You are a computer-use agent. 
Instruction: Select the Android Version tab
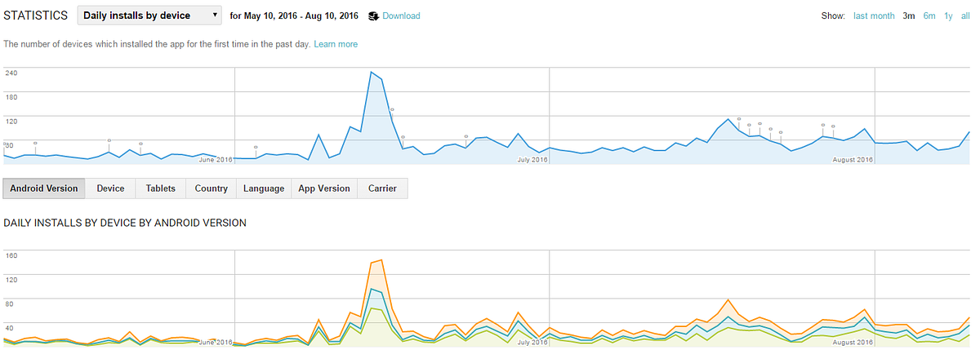[x=44, y=188]
